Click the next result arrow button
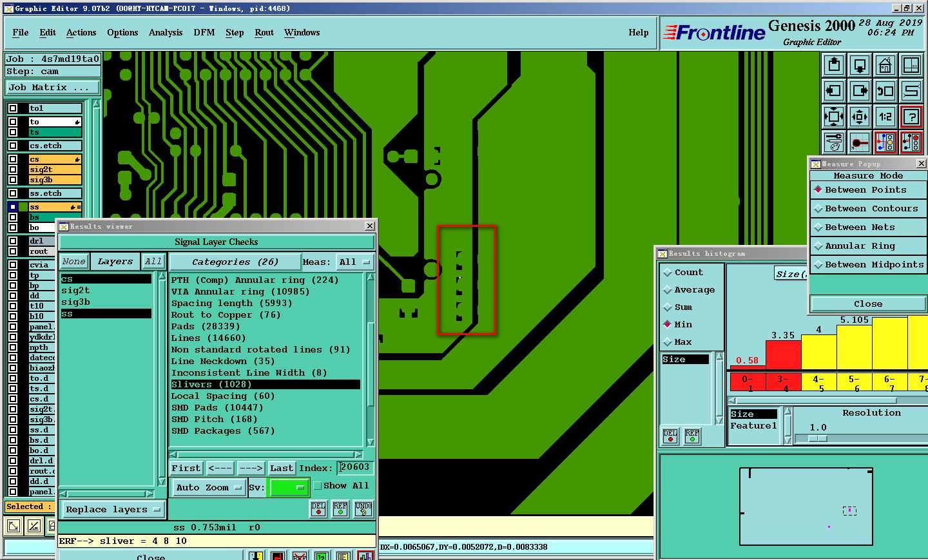This screenshot has height=560, width=928. click(x=251, y=468)
